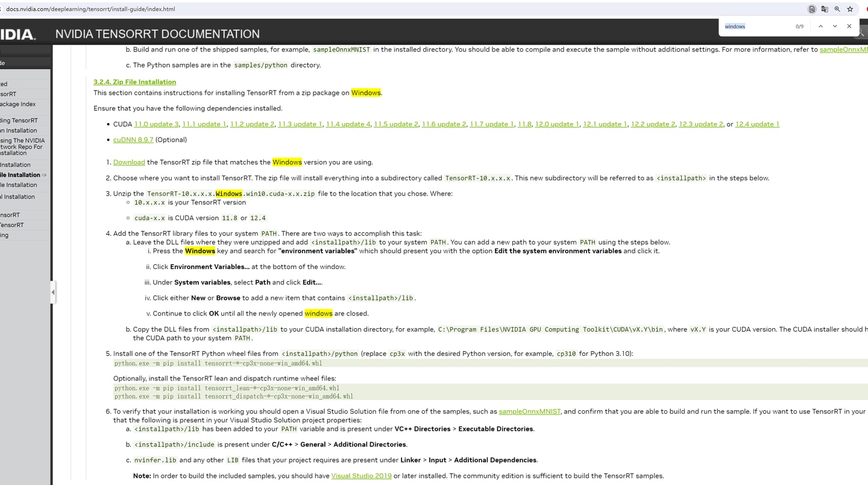Image resolution: width=868 pixels, height=485 pixels.
Task: Open the 'cuDNN 8.9.7' link
Action: [133, 140]
